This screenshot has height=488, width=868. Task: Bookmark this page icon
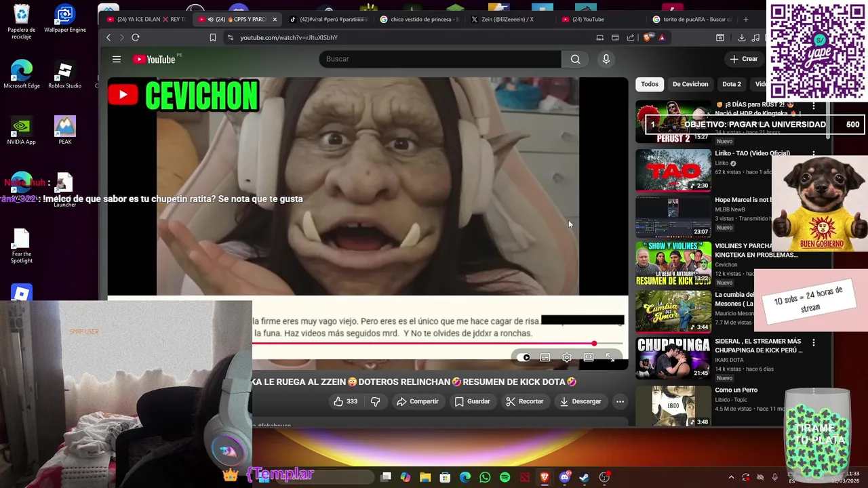pyautogui.click(x=213, y=37)
